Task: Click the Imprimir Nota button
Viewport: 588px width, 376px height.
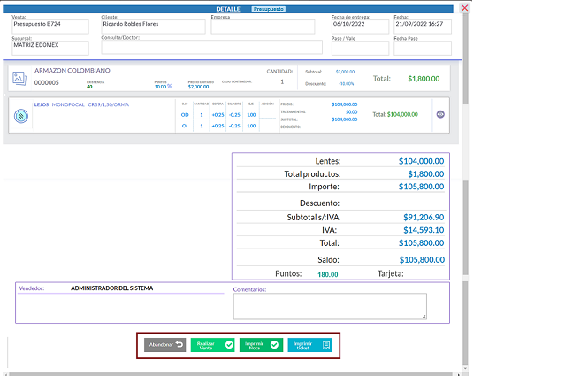Action: [261, 345]
